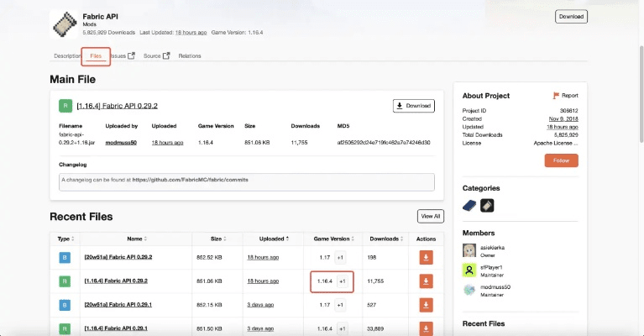Click orange download icon for 1.16.4 Fabric API 0.29.2 row
The height and width of the screenshot is (336, 644).
(426, 281)
